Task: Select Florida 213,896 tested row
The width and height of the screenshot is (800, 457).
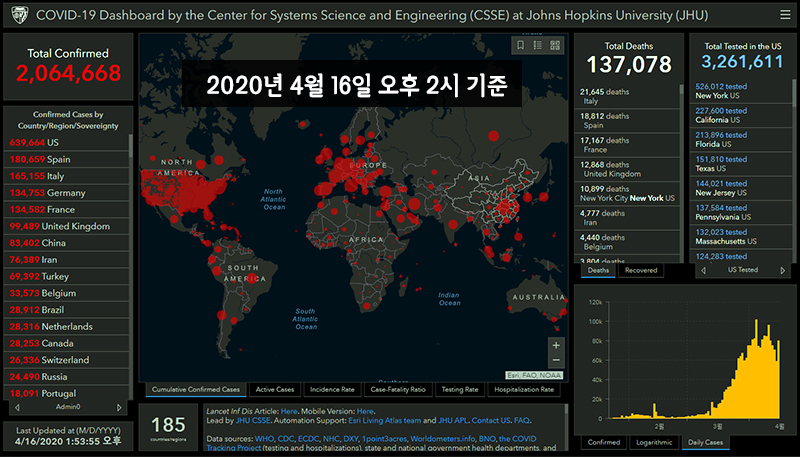Action: pos(741,140)
